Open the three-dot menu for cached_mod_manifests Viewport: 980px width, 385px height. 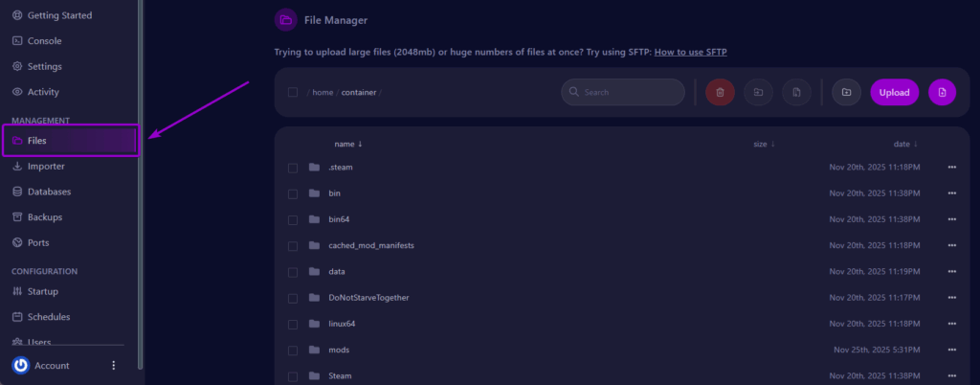click(952, 245)
